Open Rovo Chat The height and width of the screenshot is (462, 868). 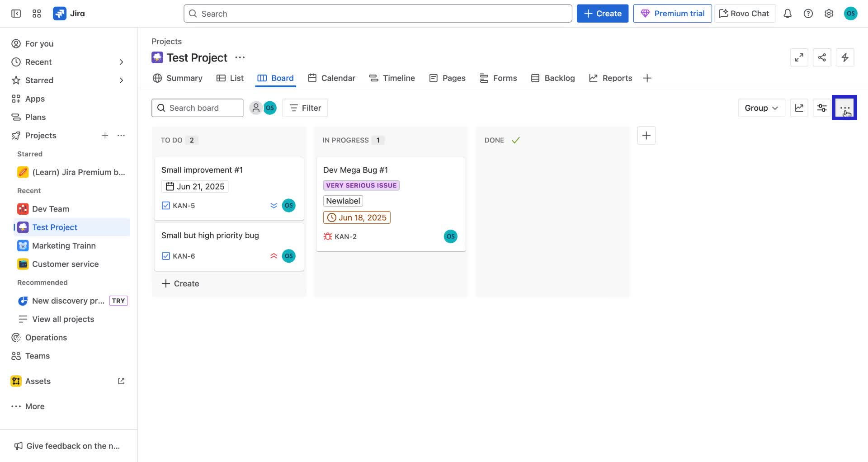(744, 13)
